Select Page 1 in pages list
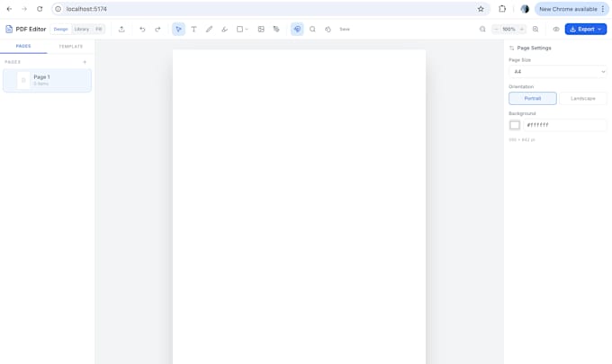 coord(47,80)
